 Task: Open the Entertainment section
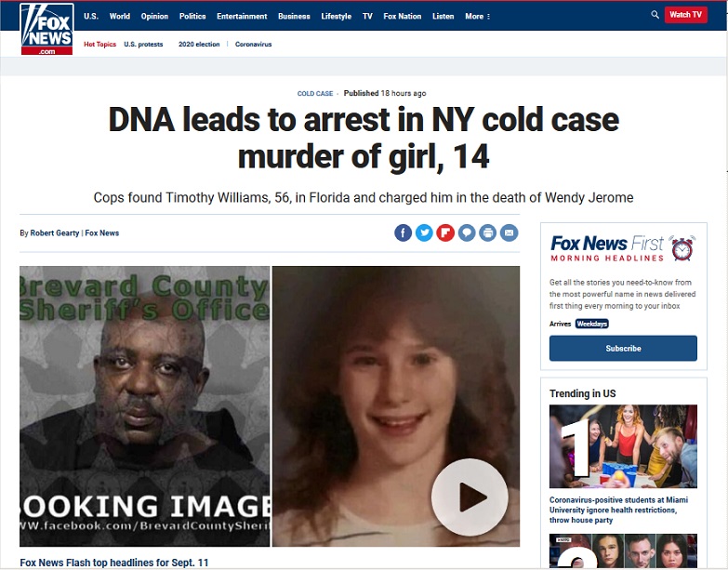(x=242, y=16)
